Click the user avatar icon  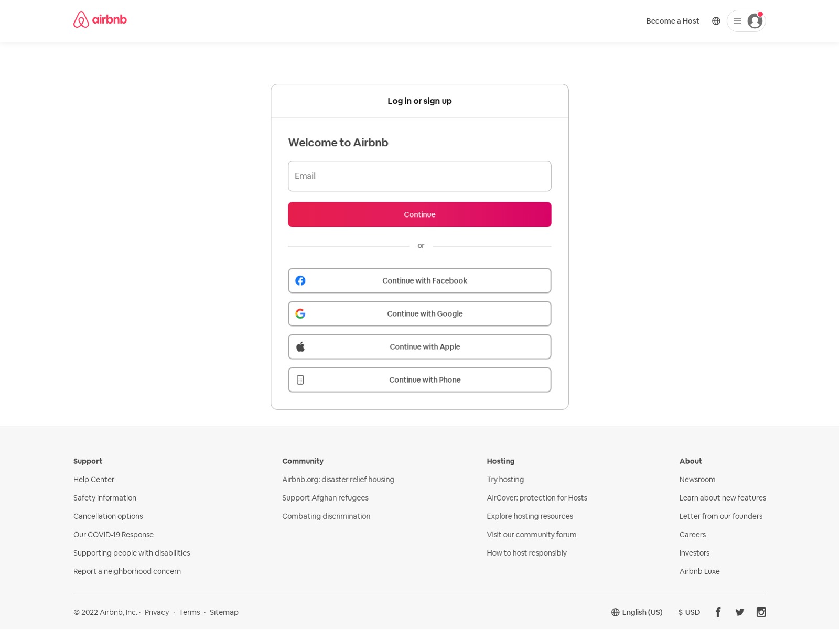(x=755, y=21)
